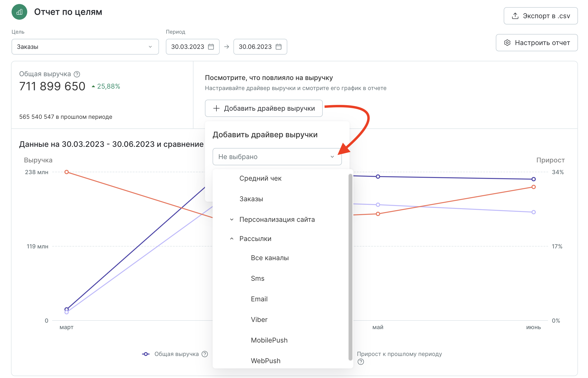The height and width of the screenshot is (378, 588).
Task: Toggle the Прирост к прошлому периоду legend
Action: 399,354
